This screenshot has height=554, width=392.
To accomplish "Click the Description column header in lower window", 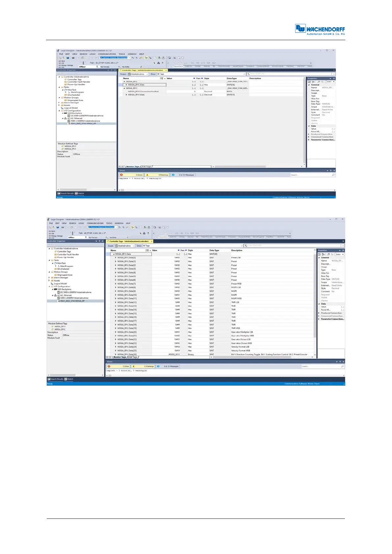I will 237,250.
